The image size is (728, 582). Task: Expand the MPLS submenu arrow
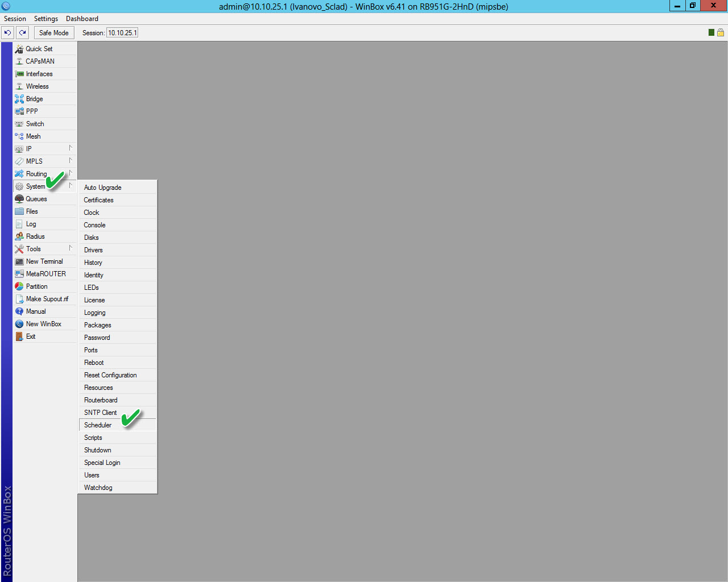[x=71, y=160]
